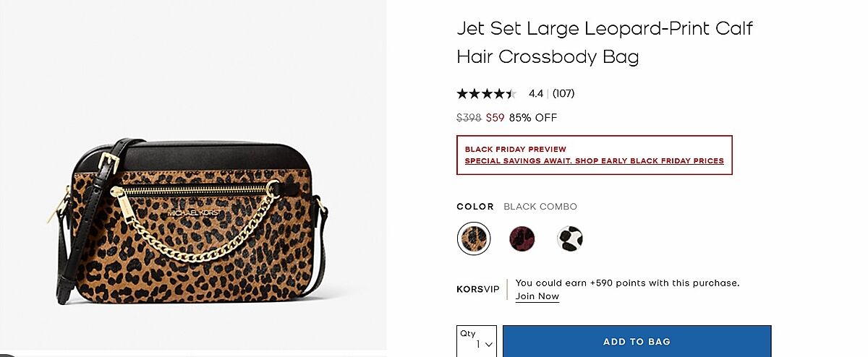
Task: Click the Black Combo color name label
Action: click(x=540, y=207)
